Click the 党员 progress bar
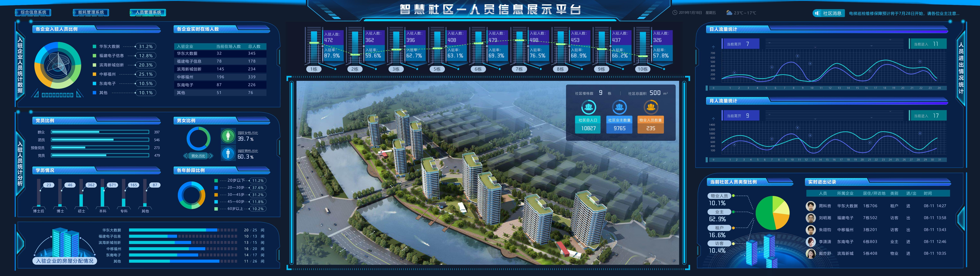The width and height of the screenshot is (980, 276). point(100,156)
